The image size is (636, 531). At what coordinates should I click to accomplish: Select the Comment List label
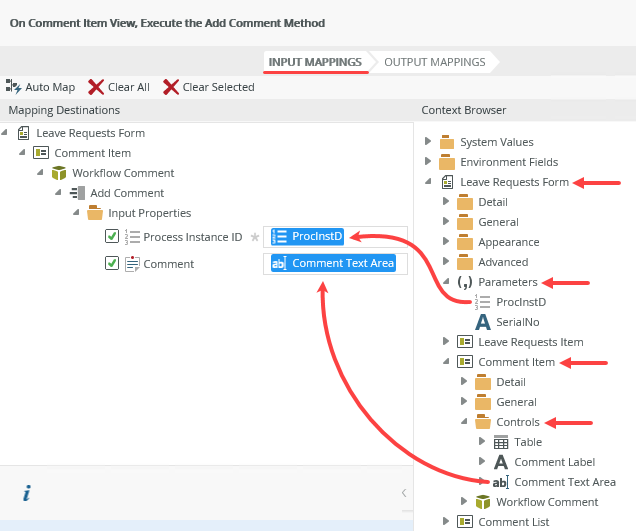click(514, 522)
